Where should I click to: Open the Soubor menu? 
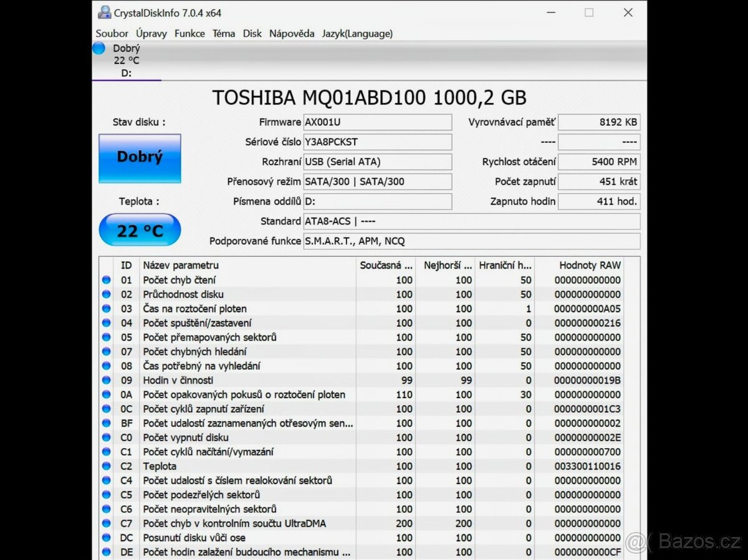pyautogui.click(x=112, y=34)
